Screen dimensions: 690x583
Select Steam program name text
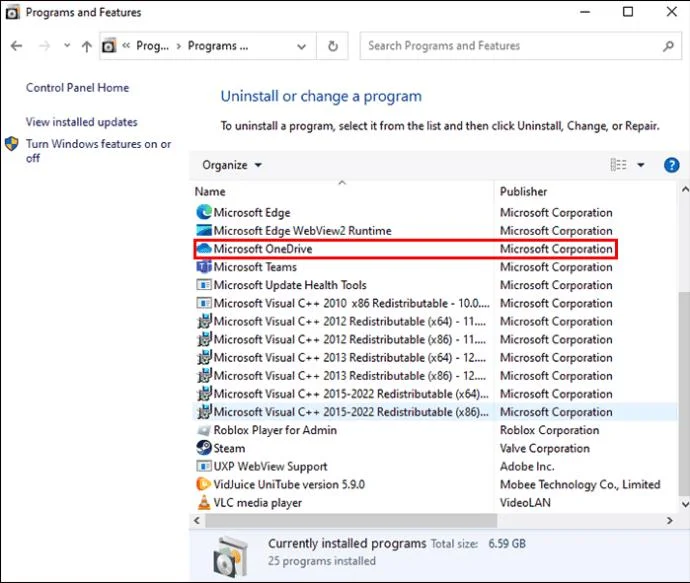tap(229, 448)
